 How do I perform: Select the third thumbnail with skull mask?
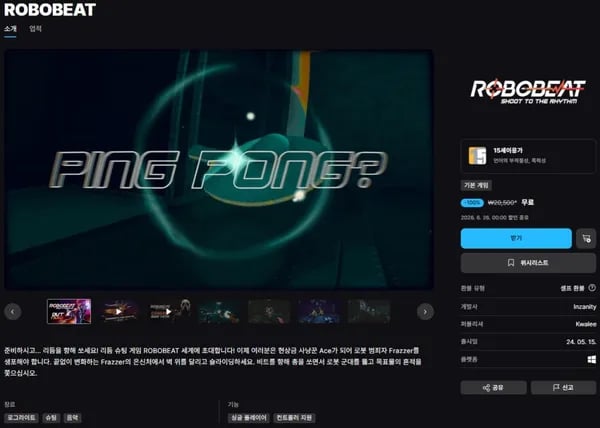click(170, 311)
